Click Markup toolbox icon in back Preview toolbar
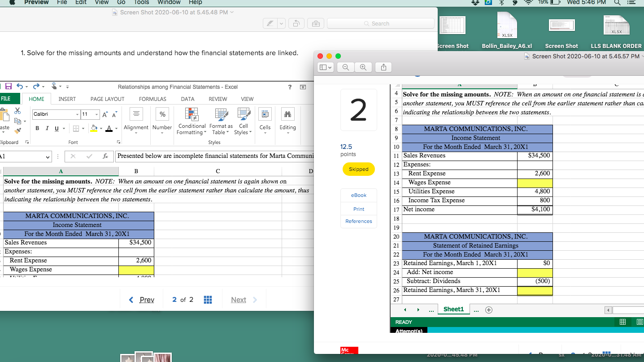 [316, 23]
